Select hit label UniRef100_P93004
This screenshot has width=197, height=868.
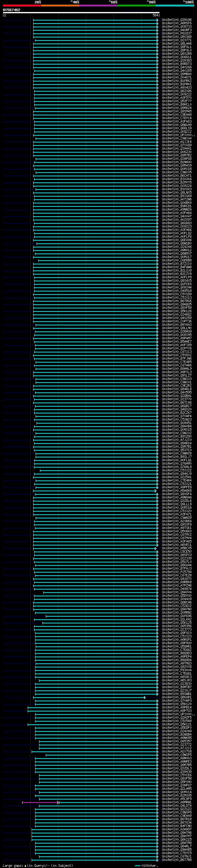click(176, 670)
